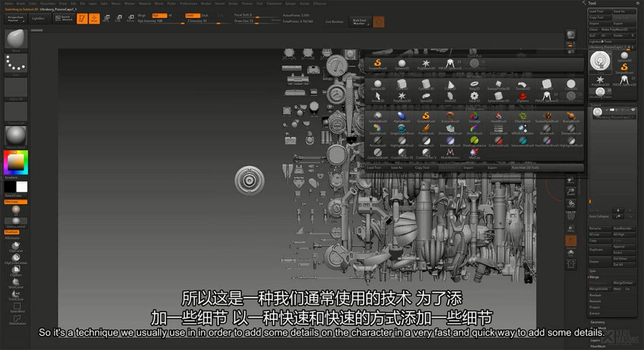The image size is (644, 350).
Task: Click the Duplicate subtool button
Action: [599, 250]
